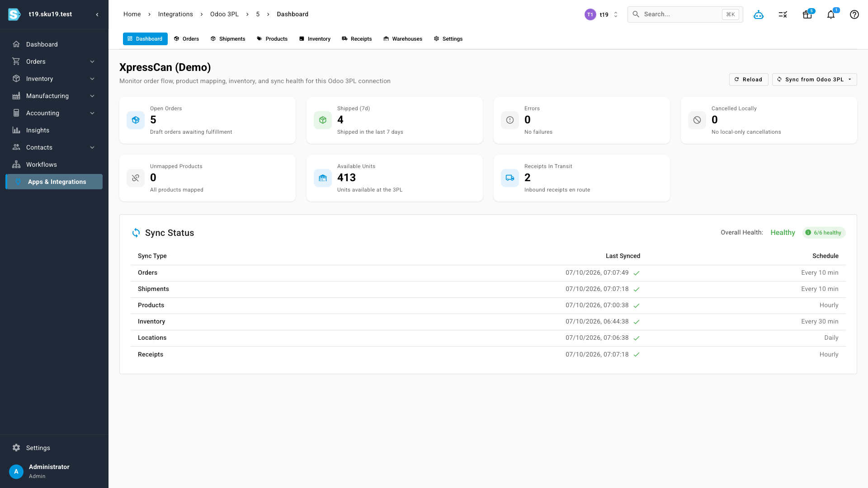Go to Odoo 3PL breadcrumb link
Viewport: 868px width, 488px height.
pyautogui.click(x=224, y=14)
